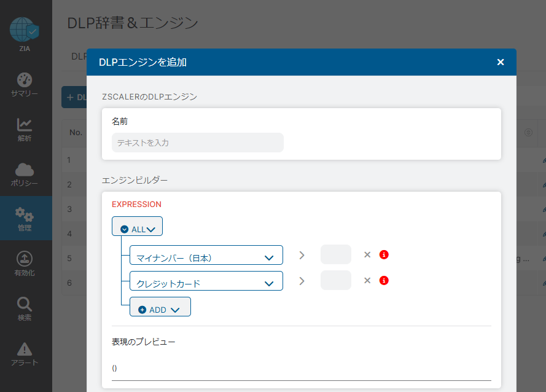Open the 検索 search section
Viewport: 546px width, 392px height.
(x=25, y=309)
